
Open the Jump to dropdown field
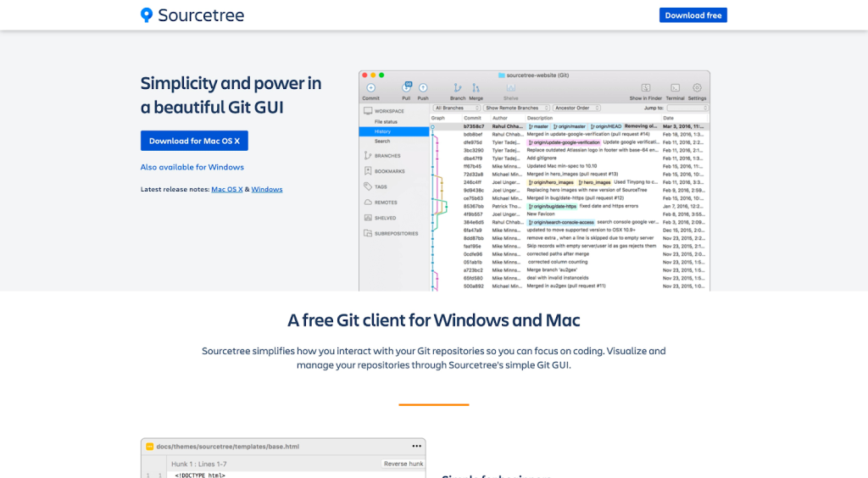[x=687, y=108]
